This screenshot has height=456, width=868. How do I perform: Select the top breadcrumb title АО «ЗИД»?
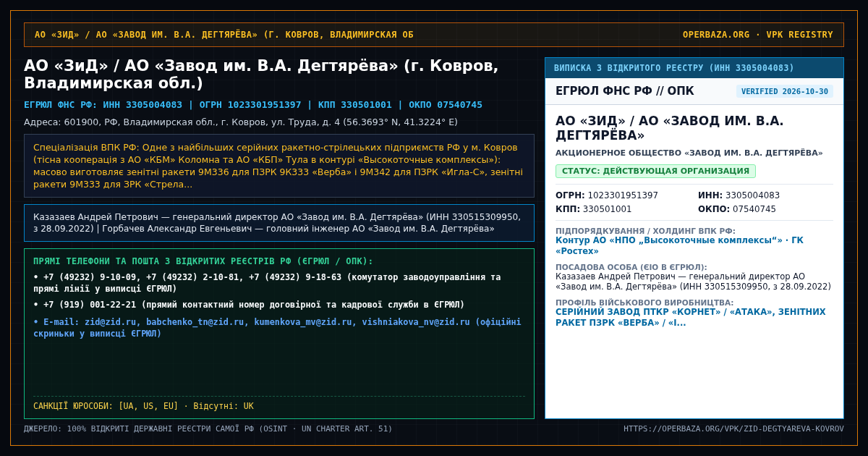224,35
